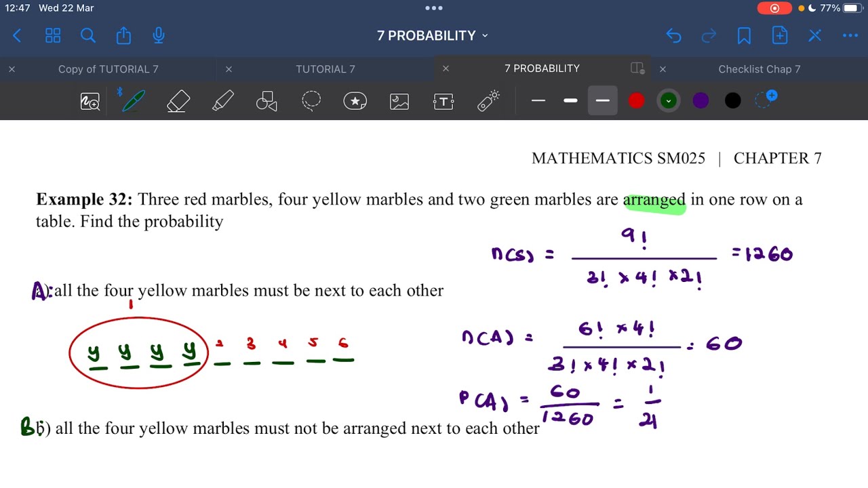Tap the split view tab icon
The width and height of the screenshot is (868, 488).
tap(637, 68)
